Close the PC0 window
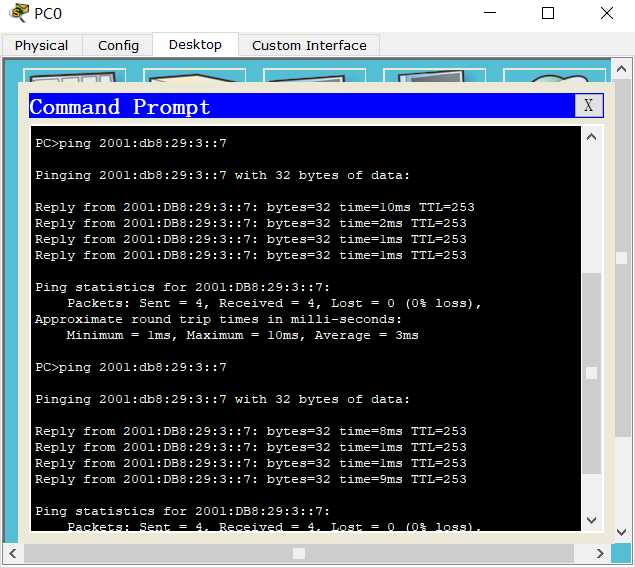 tap(607, 13)
